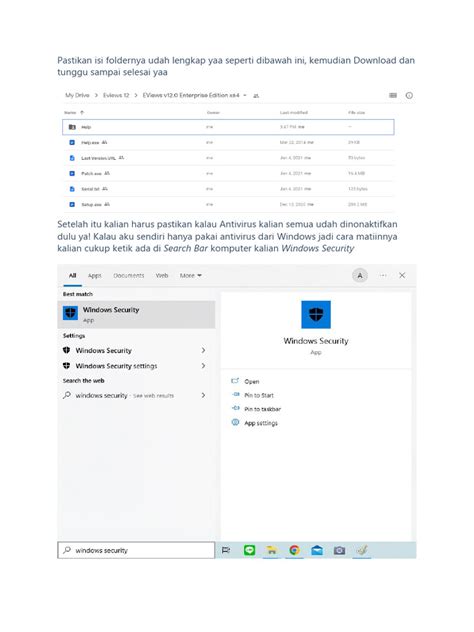The width and height of the screenshot is (474, 632).
Task: Open the Camera app from the taskbar
Action: coord(339,550)
